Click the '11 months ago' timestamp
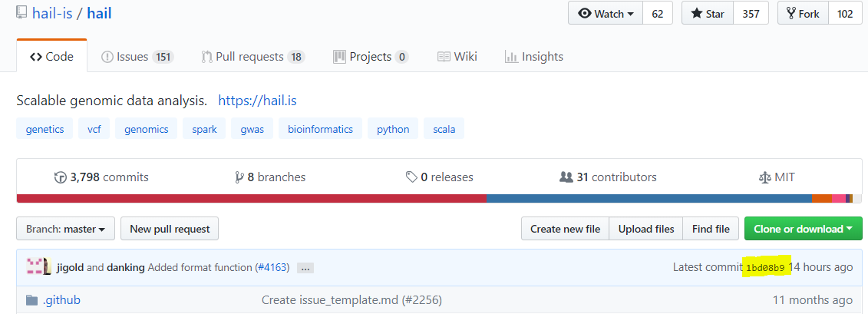 click(813, 300)
